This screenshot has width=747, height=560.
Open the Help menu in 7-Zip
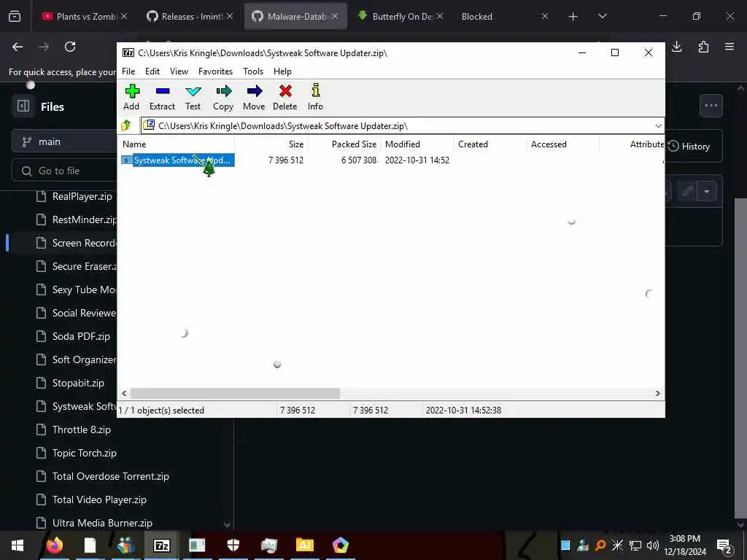(x=282, y=71)
